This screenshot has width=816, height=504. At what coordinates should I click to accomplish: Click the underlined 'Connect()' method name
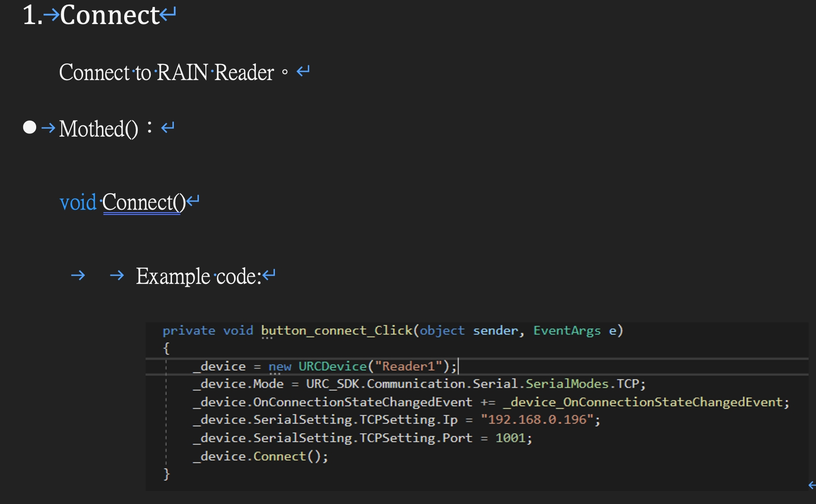[x=144, y=202]
